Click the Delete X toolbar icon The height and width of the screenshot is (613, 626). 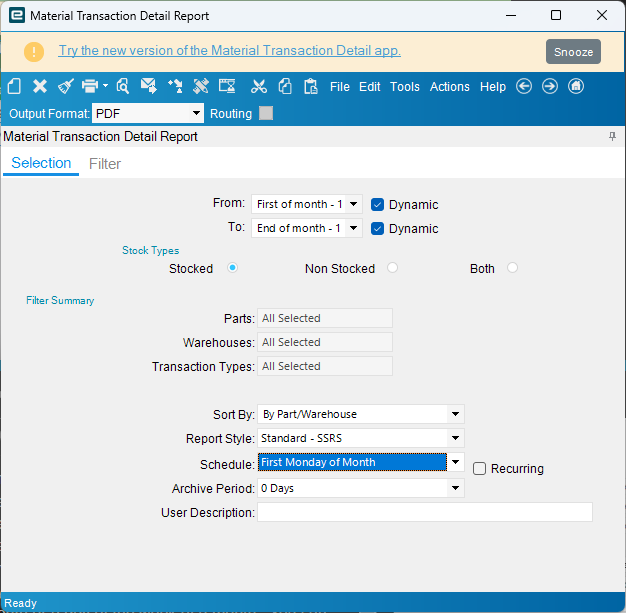pos(40,86)
